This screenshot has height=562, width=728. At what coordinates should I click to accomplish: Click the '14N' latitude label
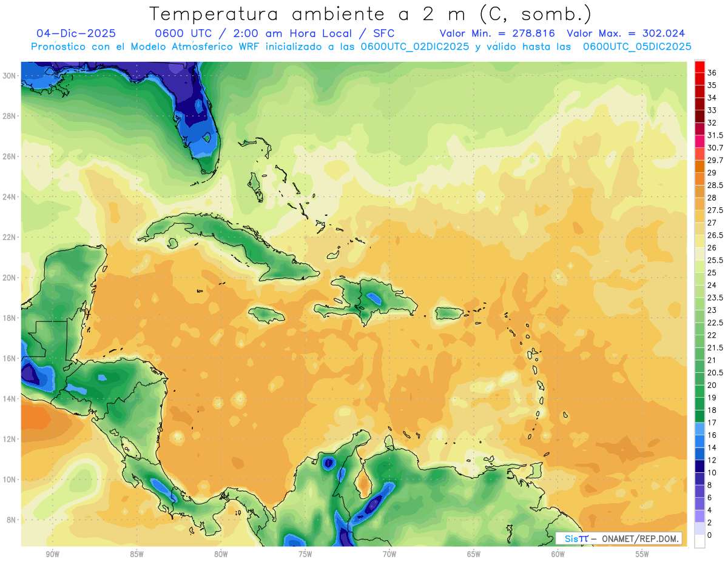pos(10,398)
